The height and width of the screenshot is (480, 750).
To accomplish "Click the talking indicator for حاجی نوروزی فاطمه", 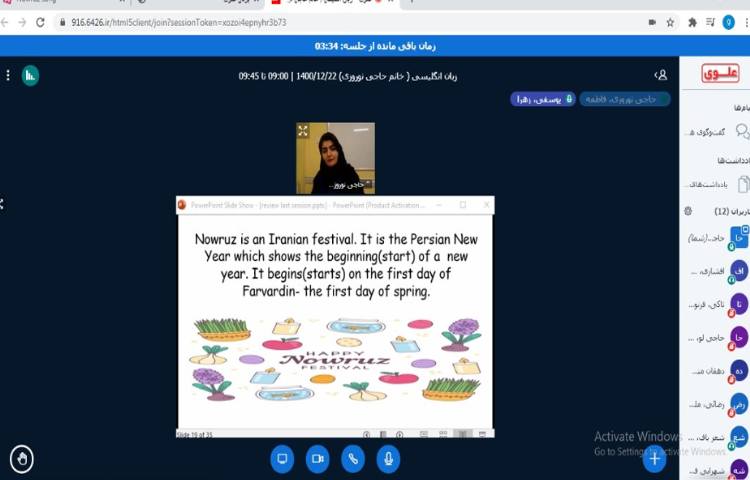I will (625, 99).
